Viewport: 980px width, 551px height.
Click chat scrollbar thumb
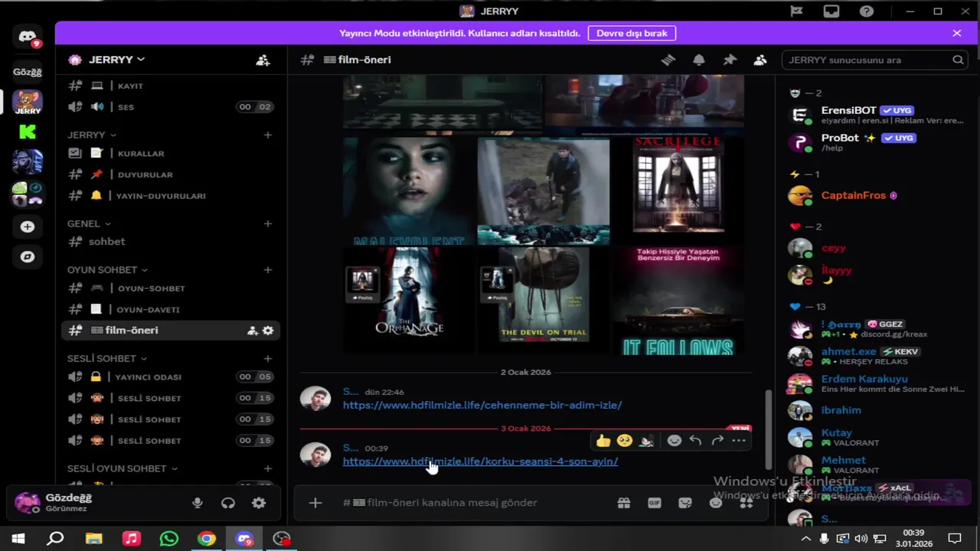click(x=769, y=431)
